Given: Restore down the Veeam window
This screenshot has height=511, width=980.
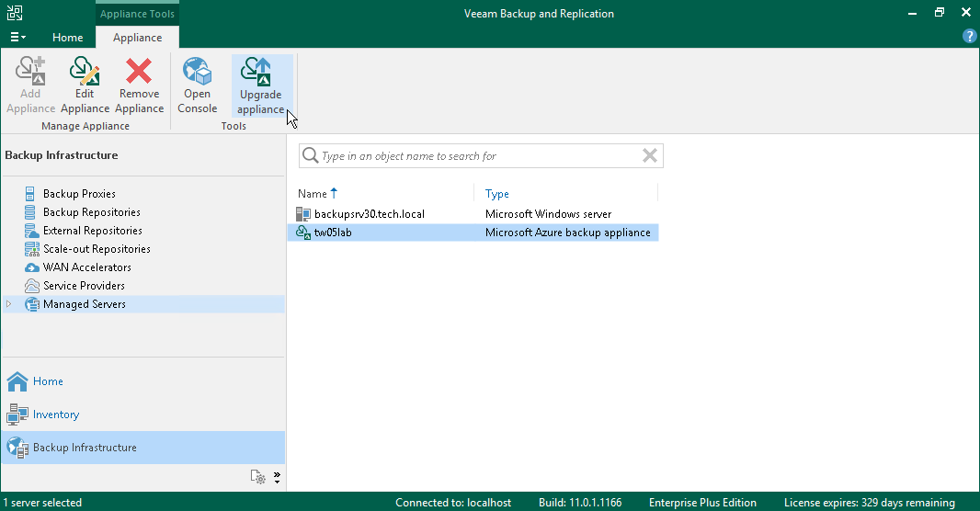Looking at the screenshot, I should [940, 13].
